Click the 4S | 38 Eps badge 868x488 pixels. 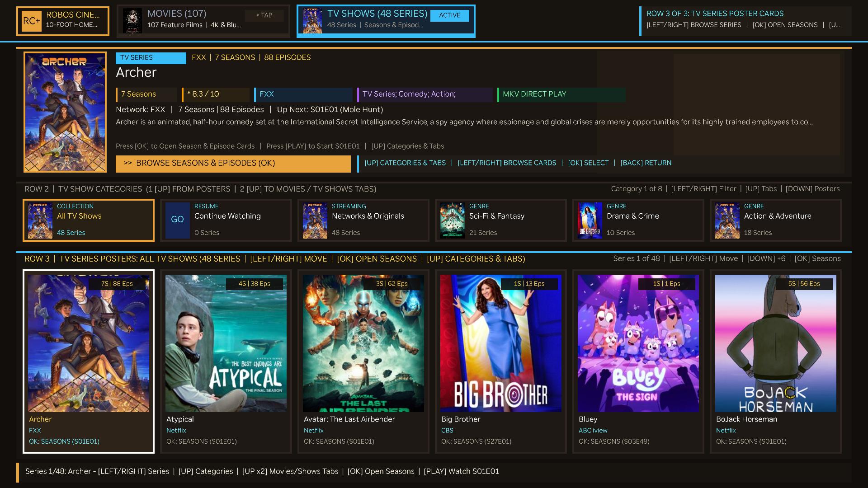[x=255, y=284]
